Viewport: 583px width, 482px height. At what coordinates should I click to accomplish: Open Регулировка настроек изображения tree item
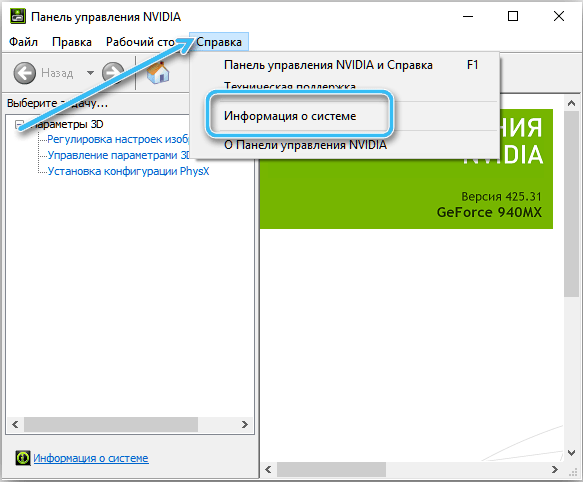pos(118,139)
